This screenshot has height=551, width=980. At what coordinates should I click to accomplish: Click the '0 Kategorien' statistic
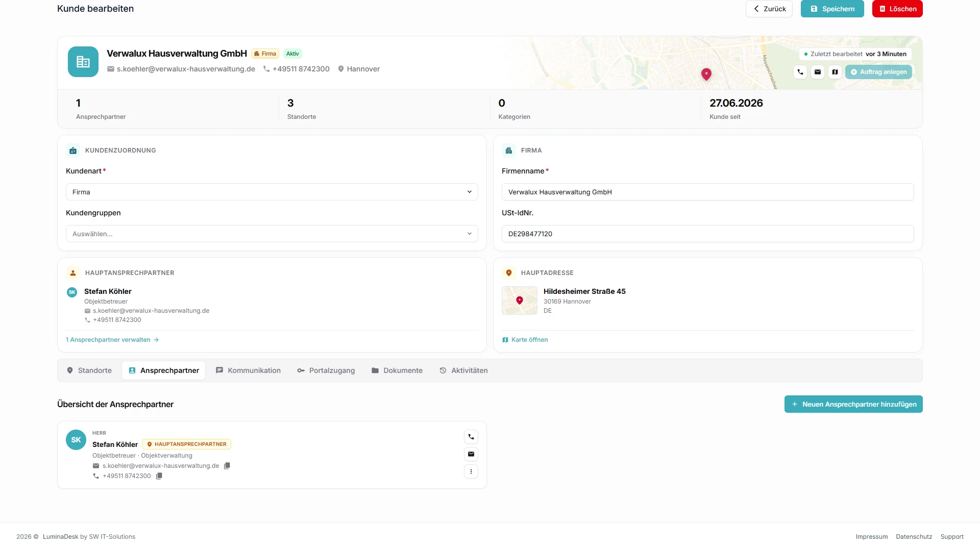click(514, 109)
